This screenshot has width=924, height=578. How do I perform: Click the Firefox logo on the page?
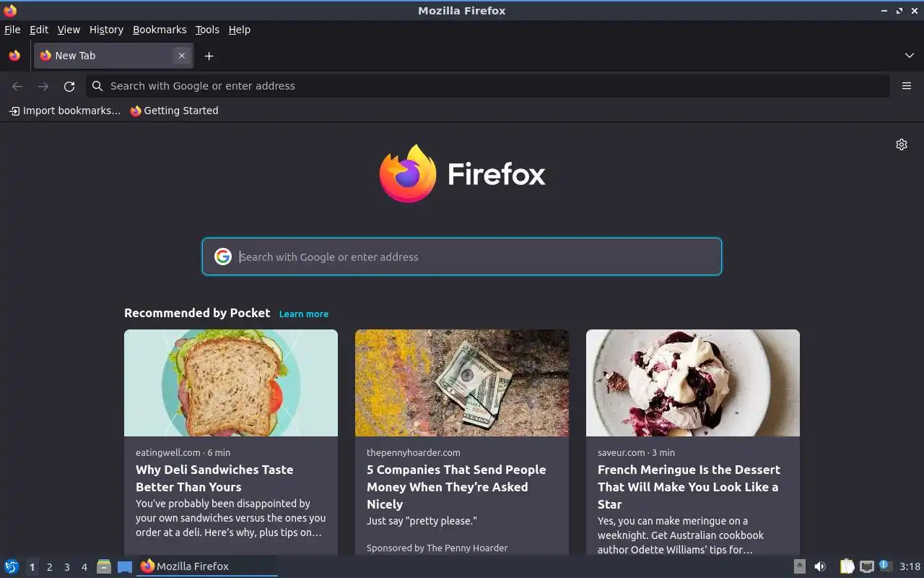(462, 173)
